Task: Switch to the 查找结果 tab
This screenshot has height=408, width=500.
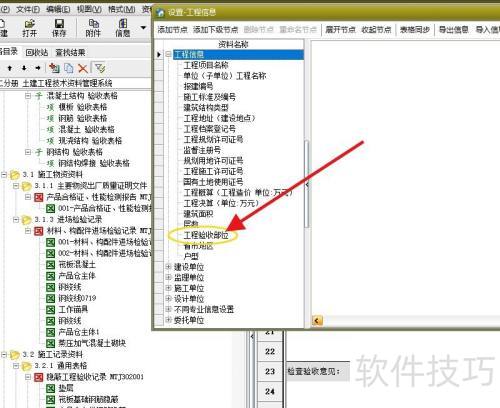Action: (x=70, y=52)
